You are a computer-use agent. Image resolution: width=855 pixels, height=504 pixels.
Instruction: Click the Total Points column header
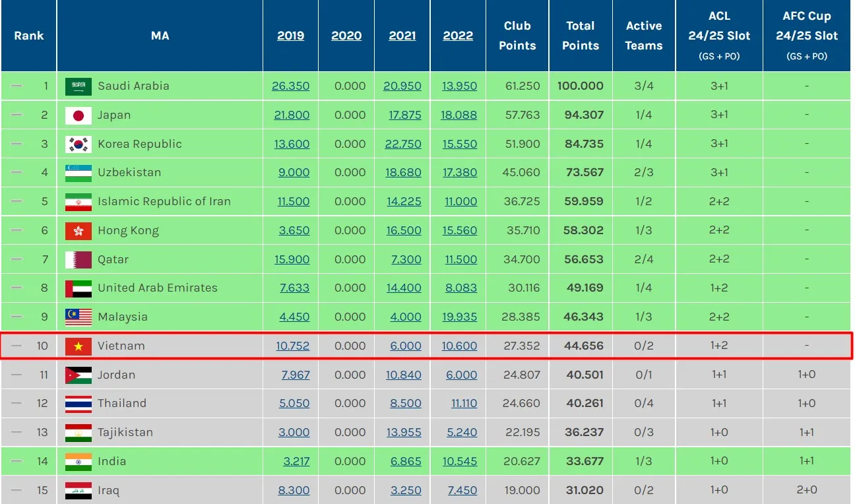(581, 36)
